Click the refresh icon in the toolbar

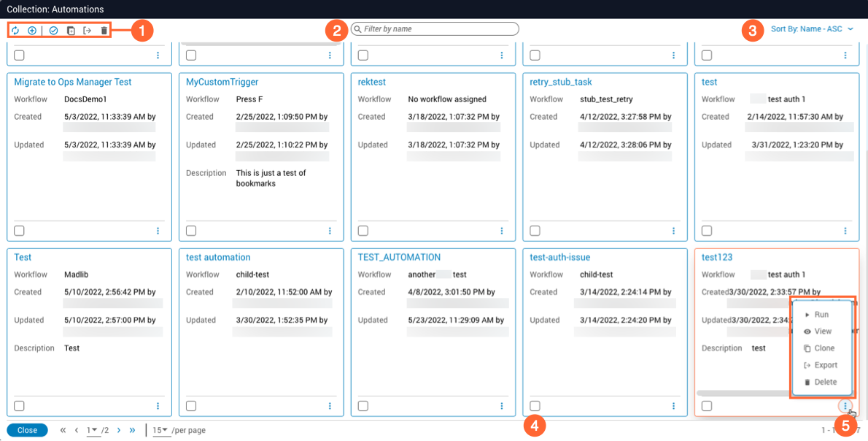coord(15,31)
